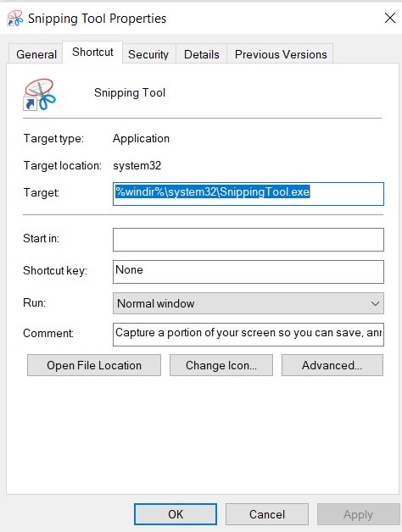Go to the Details tab

[x=202, y=54]
